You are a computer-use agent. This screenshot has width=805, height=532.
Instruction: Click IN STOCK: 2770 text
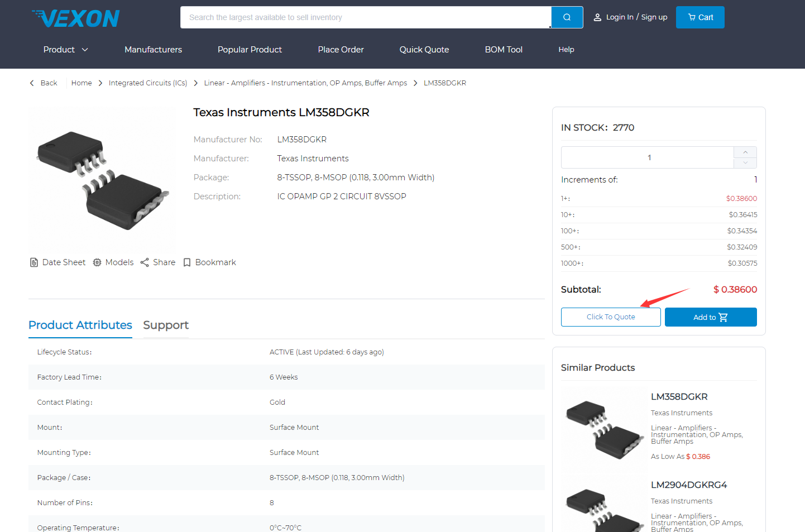[x=597, y=128]
